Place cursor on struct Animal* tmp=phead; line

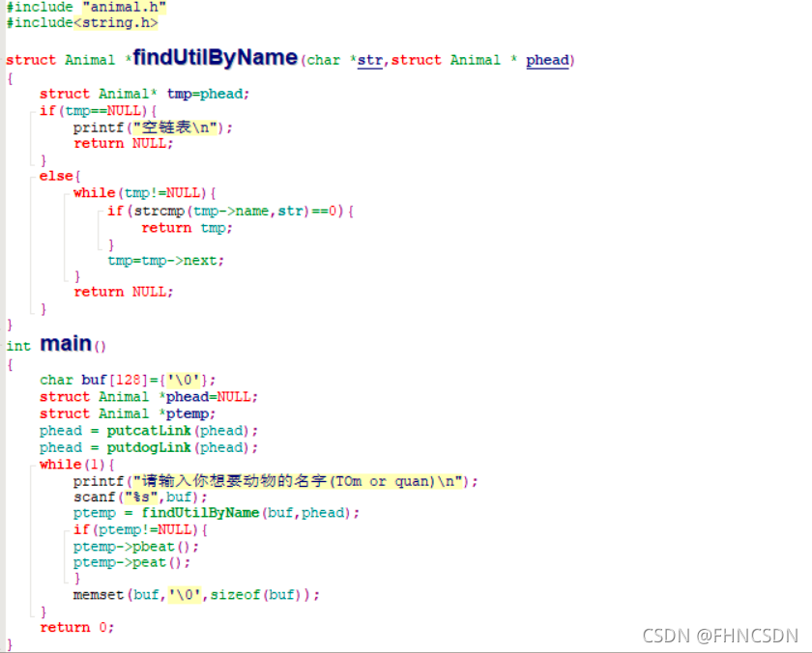(x=144, y=94)
